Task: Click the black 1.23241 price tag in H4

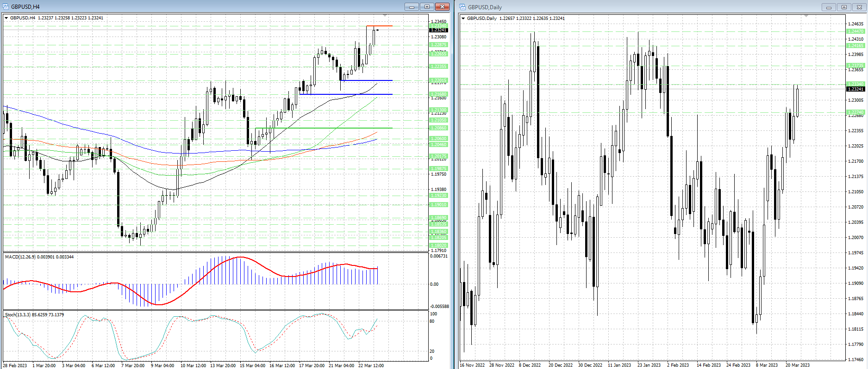Action: (x=439, y=30)
